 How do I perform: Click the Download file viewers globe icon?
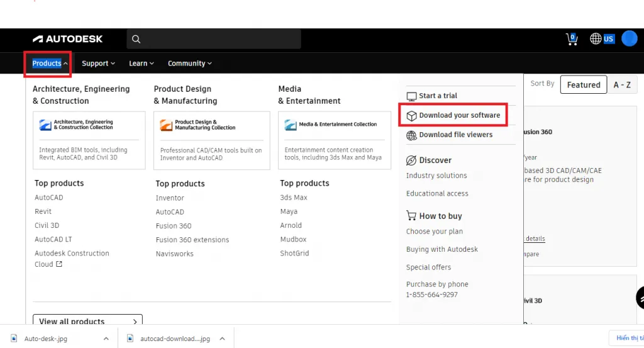click(411, 135)
